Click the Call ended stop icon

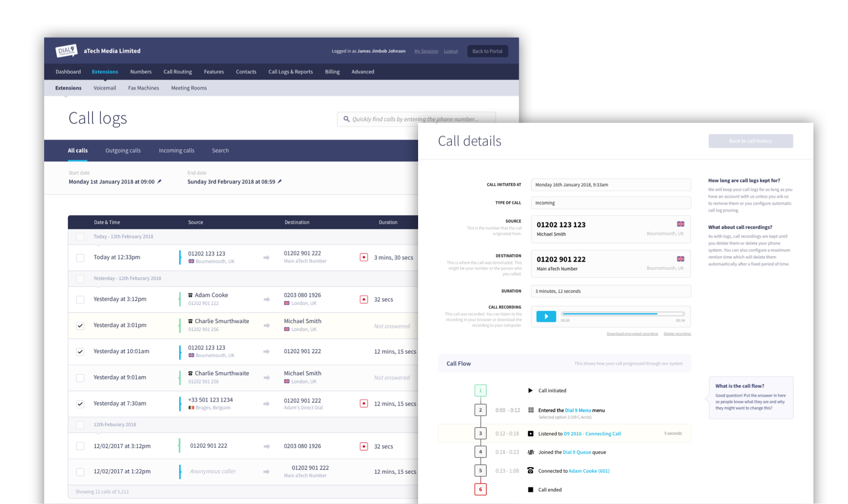coord(530,489)
